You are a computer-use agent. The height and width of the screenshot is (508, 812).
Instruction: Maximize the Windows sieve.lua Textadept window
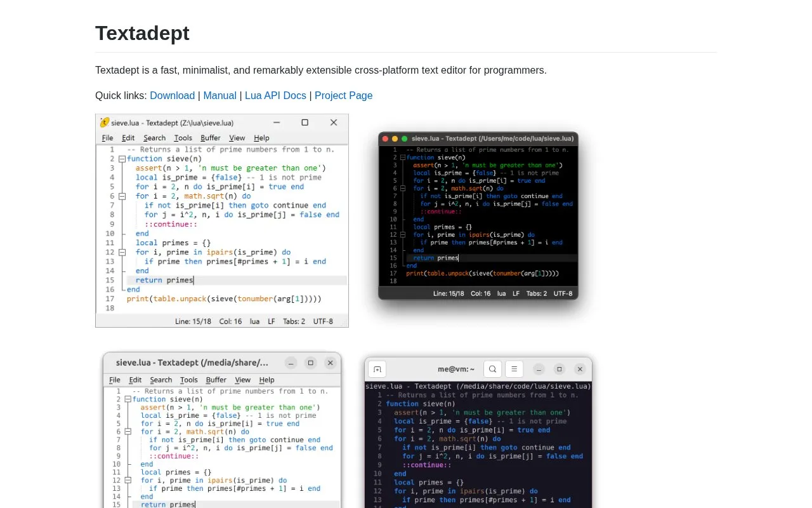(304, 123)
